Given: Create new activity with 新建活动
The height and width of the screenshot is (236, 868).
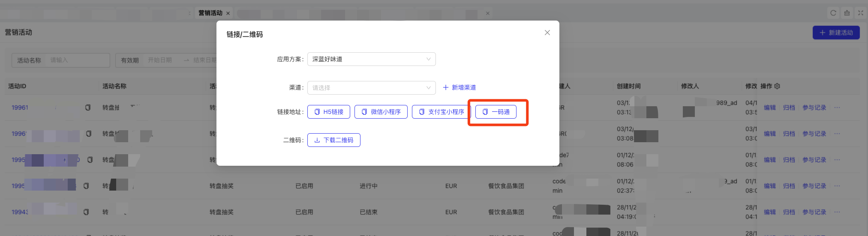Looking at the screenshot, I should pos(836,33).
